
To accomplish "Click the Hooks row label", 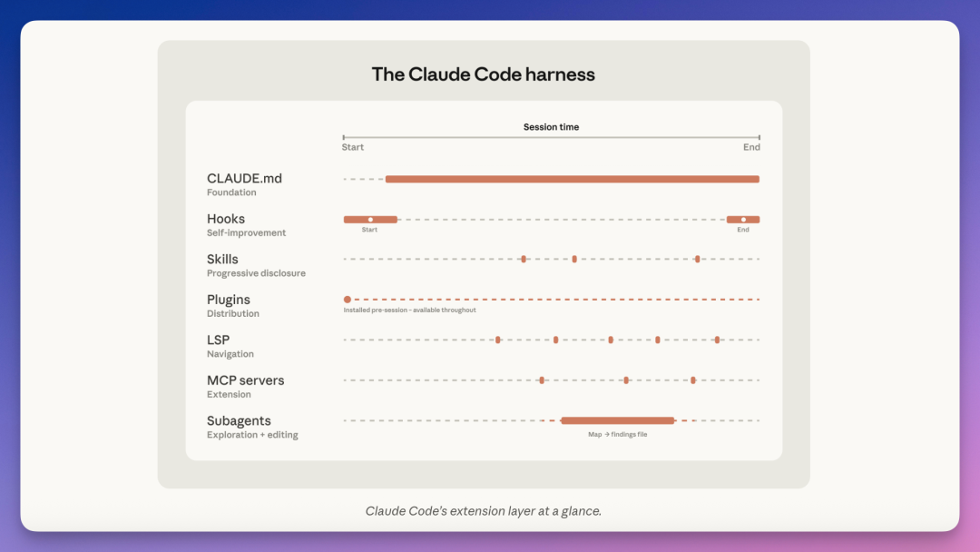I will (x=226, y=219).
